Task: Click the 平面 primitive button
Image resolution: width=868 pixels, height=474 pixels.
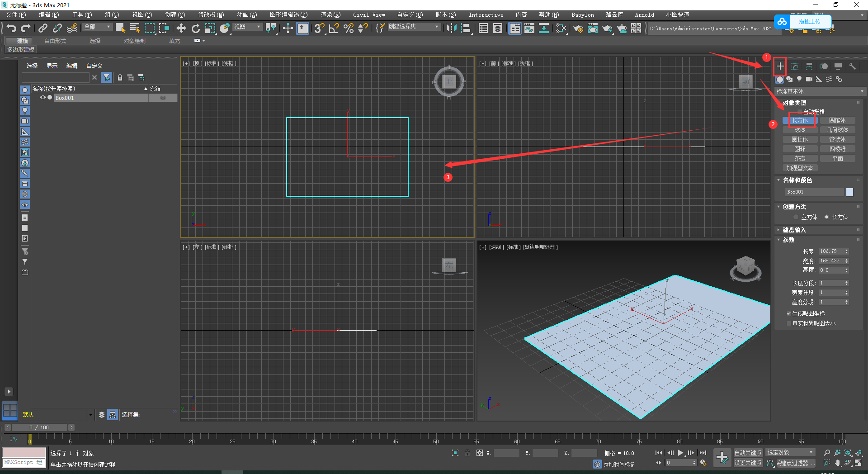Action: pyautogui.click(x=837, y=159)
